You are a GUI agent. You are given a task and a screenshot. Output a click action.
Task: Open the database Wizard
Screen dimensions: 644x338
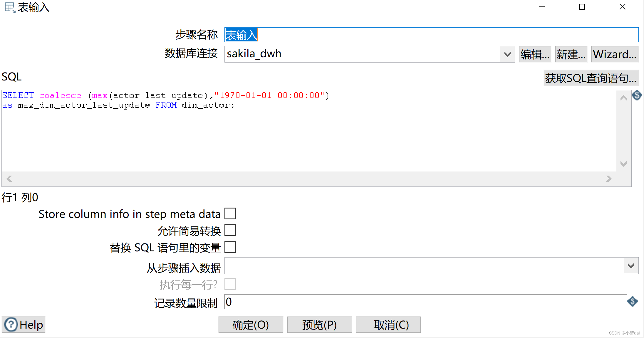click(615, 54)
